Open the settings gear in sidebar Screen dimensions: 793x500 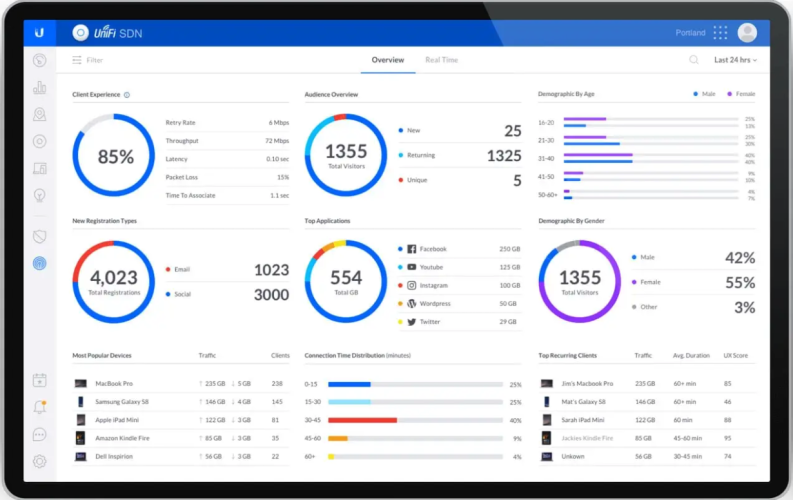pyautogui.click(x=39, y=461)
